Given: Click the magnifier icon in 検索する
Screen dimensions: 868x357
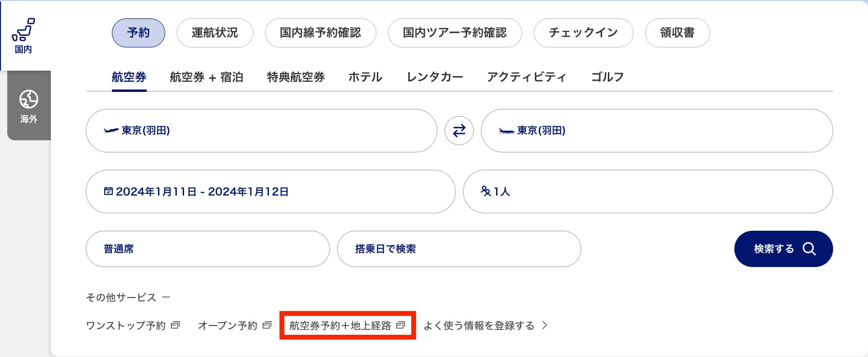Looking at the screenshot, I should pyautogui.click(x=809, y=249).
